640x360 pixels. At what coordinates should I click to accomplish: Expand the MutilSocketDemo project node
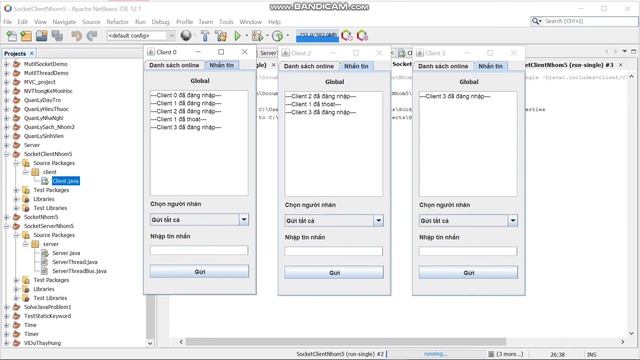[x=6, y=64]
